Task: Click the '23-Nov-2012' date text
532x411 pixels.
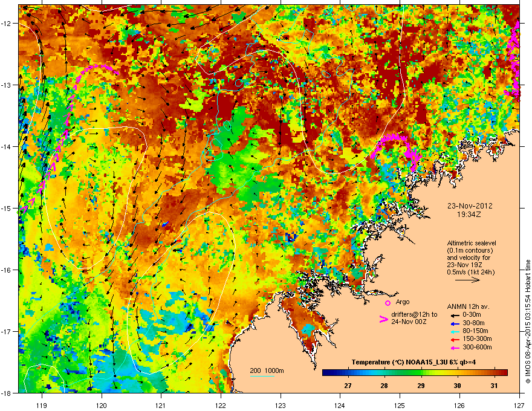Action: 470,206
